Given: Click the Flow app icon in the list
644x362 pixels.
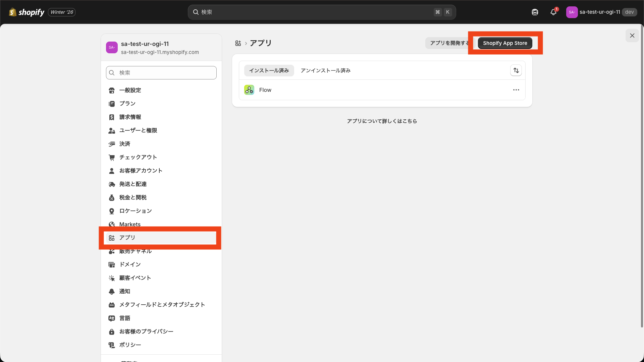Looking at the screenshot, I should coord(249,90).
